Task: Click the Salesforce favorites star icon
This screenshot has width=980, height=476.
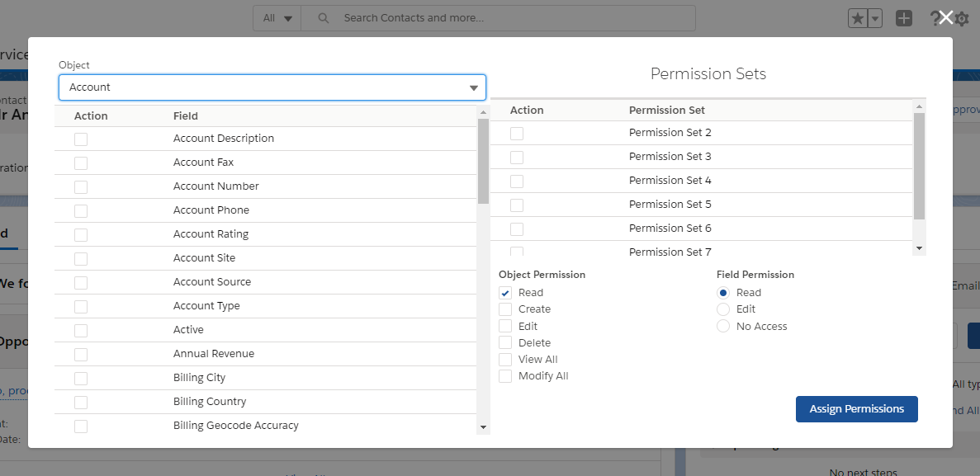Action: point(859,17)
